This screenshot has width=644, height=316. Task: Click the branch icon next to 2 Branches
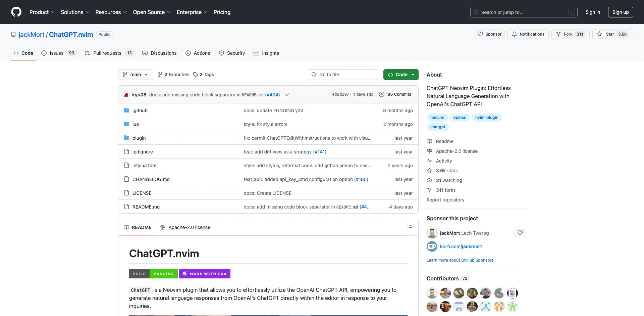tap(160, 75)
